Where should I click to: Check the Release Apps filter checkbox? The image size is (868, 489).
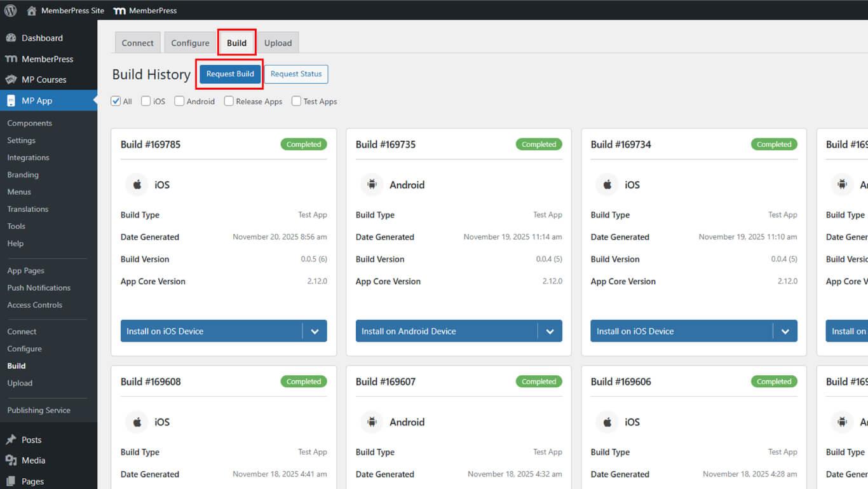pyautogui.click(x=229, y=101)
